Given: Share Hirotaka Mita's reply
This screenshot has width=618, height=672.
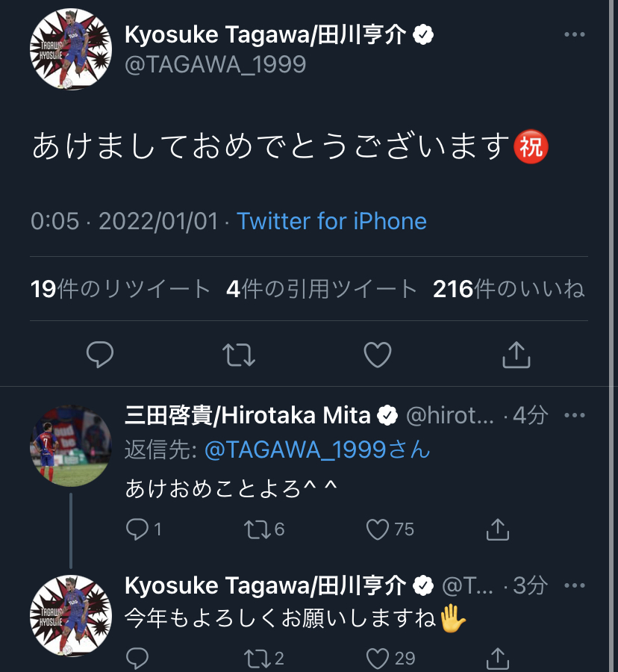Looking at the screenshot, I should (x=497, y=529).
